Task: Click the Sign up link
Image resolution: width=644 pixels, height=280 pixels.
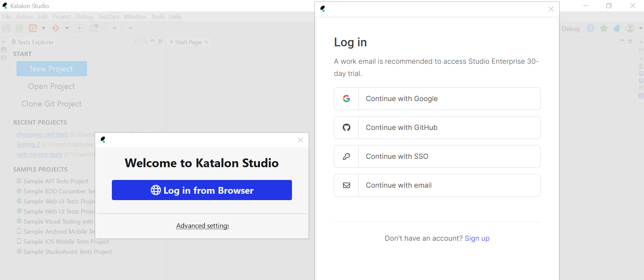Action: (477, 238)
